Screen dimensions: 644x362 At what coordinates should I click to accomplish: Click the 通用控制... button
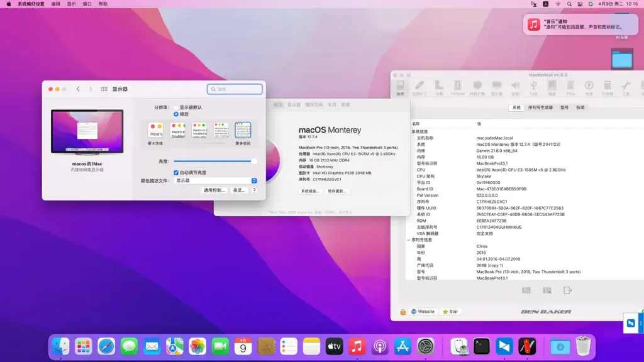(214, 190)
